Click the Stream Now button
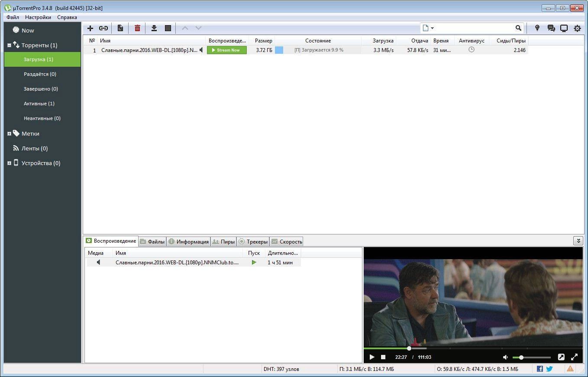This screenshot has width=588, height=377. click(x=226, y=50)
